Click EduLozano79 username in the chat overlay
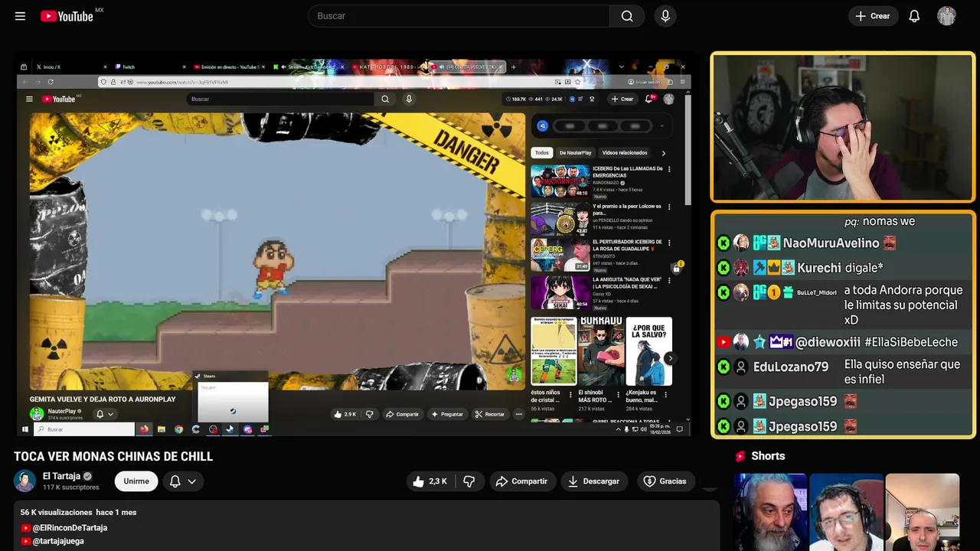The width and height of the screenshot is (980, 551). point(791,367)
